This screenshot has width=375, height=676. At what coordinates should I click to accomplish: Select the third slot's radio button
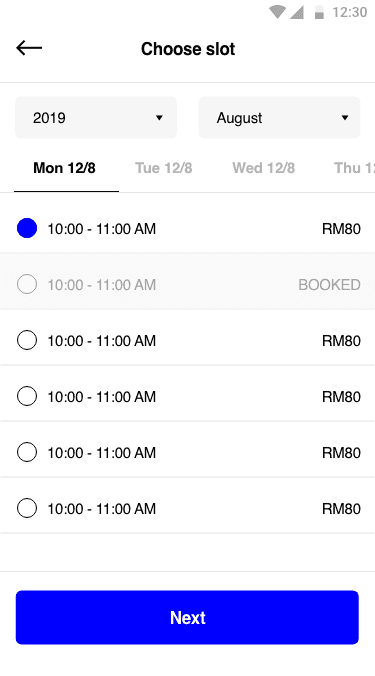pyautogui.click(x=27, y=340)
